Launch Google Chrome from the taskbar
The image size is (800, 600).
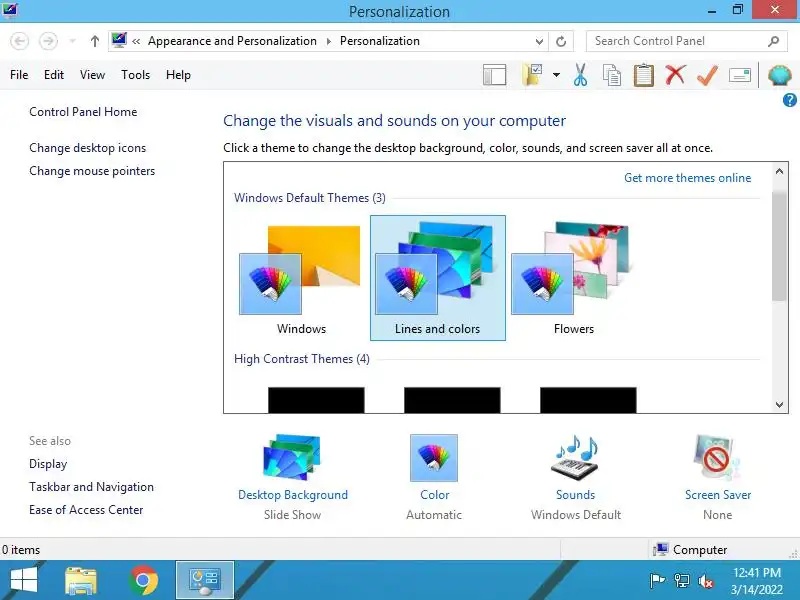[x=143, y=580]
